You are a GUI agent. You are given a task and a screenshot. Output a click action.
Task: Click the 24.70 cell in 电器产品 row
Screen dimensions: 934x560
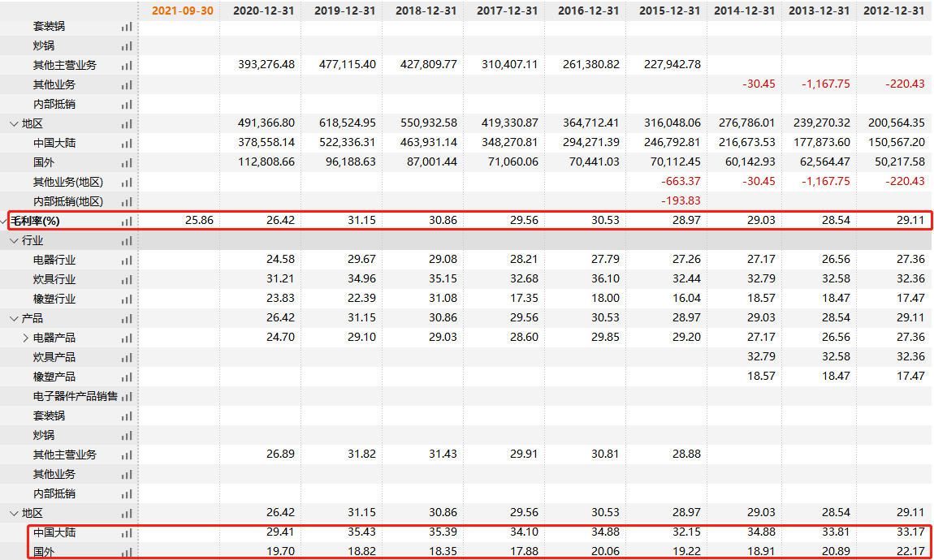tap(280, 337)
